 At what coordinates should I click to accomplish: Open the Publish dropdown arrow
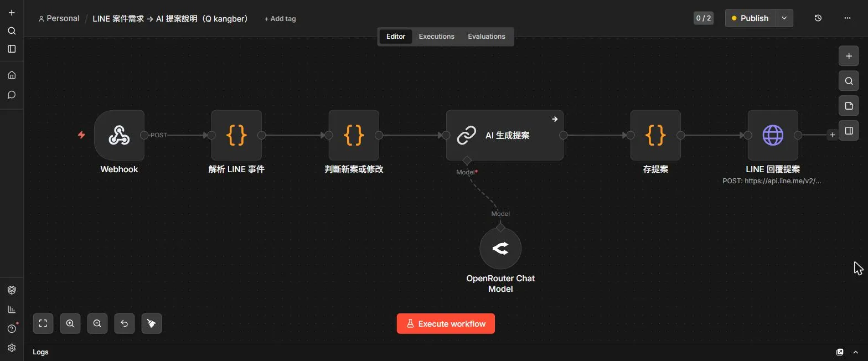(784, 18)
